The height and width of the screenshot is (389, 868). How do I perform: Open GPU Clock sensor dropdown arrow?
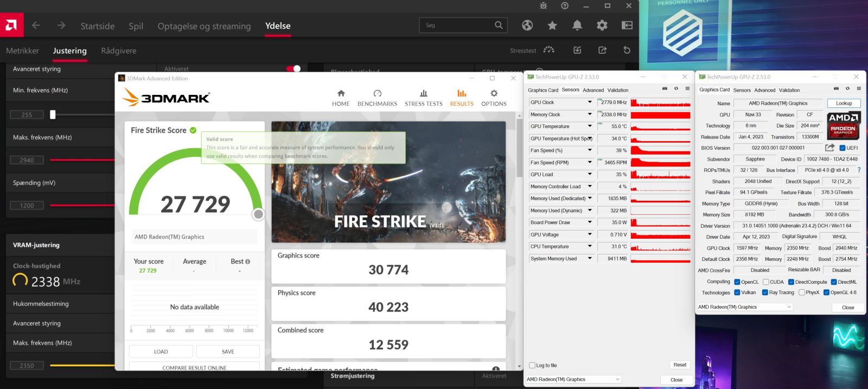pos(590,102)
